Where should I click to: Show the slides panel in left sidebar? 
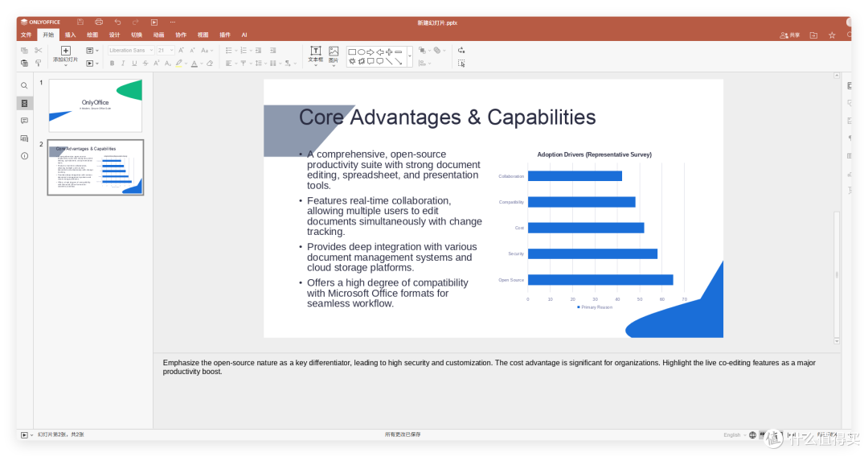(24, 103)
